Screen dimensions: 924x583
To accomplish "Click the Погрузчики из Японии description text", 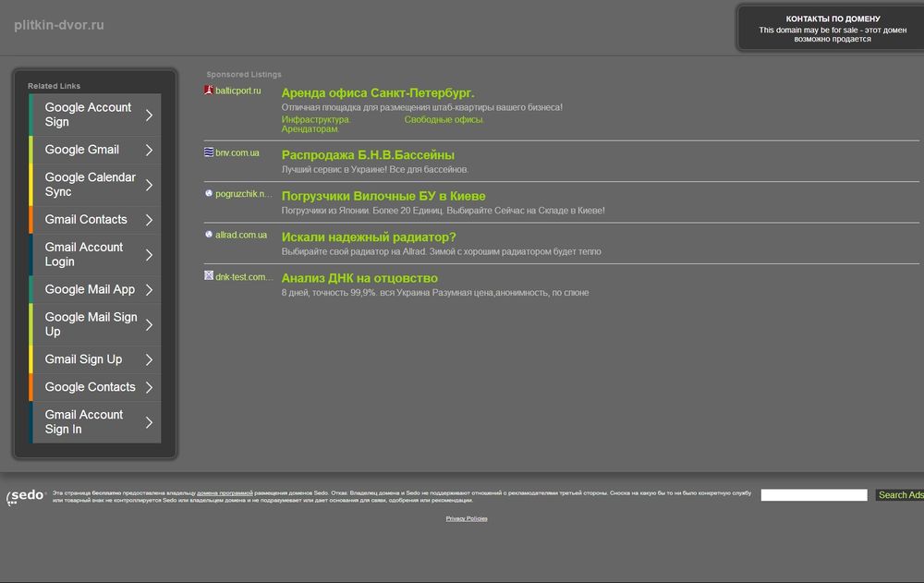I will (444, 211).
